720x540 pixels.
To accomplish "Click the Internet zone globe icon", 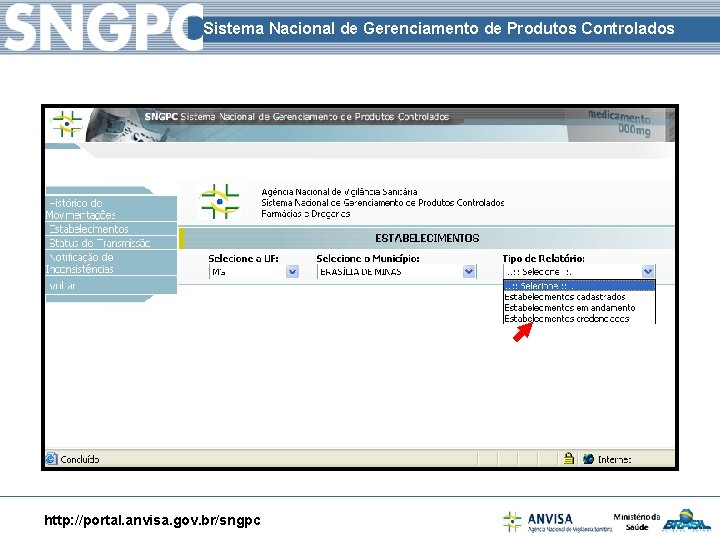I will (x=588, y=459).
